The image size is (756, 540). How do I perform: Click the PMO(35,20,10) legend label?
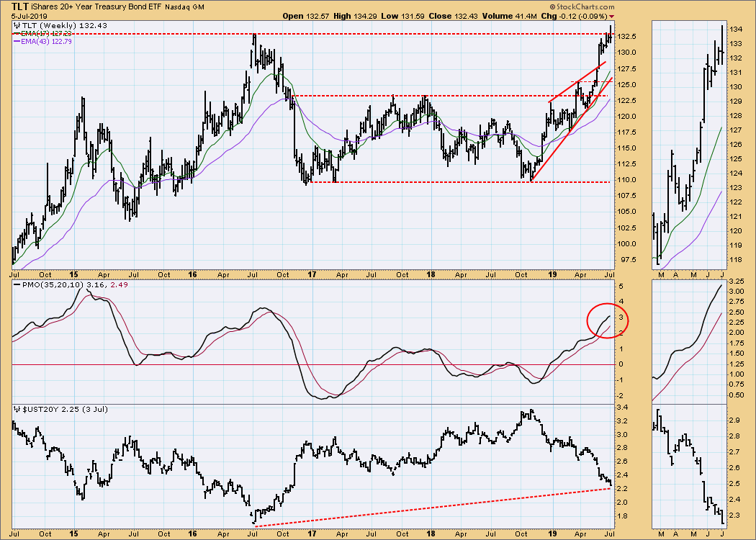[53, 285]
